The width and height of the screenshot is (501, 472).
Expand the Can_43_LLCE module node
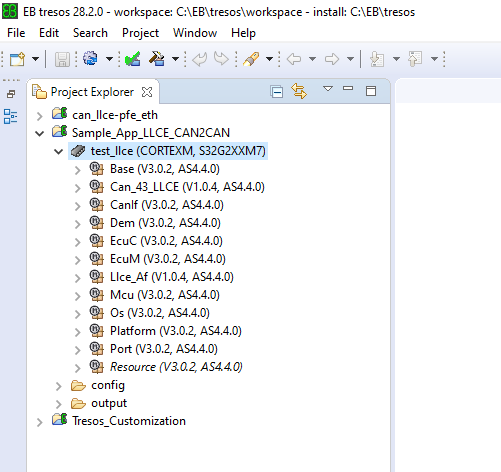click(x=78, y=188)
